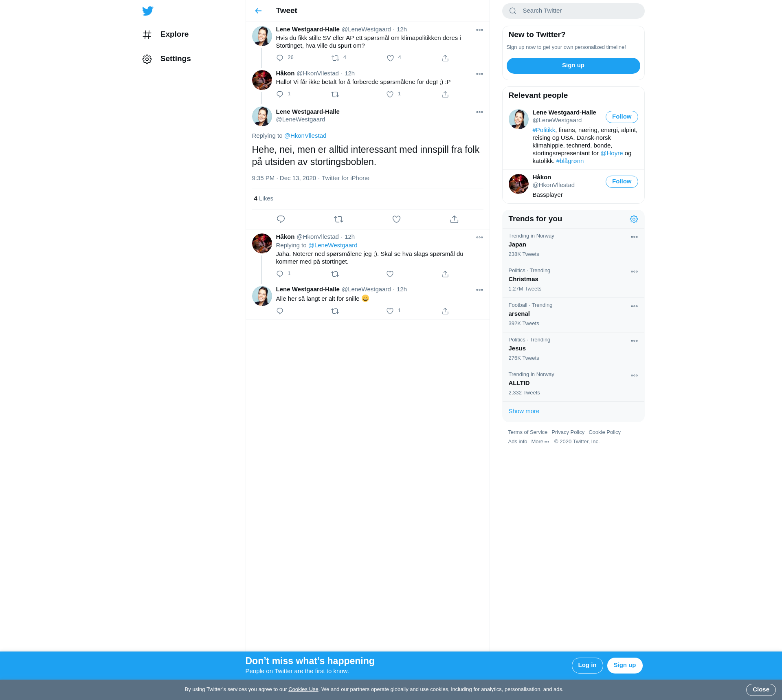Like Håkon's 'Jaha. Noterer ned' tweet

pos(390,274)
